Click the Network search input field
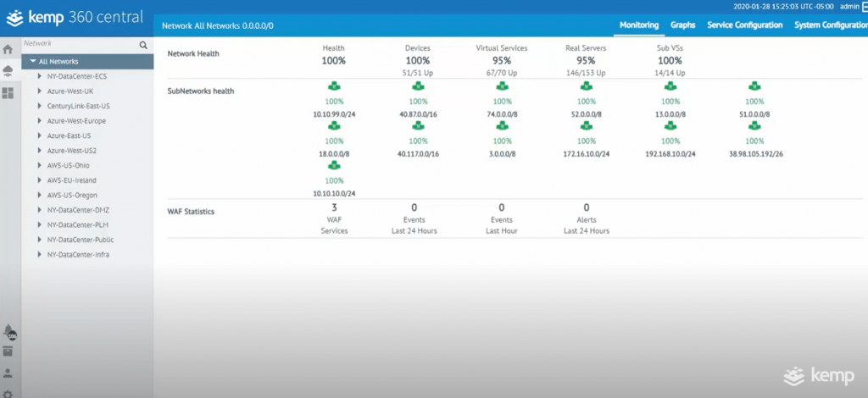The height and width of the screenshot is (398, 868). click(79, 44)
